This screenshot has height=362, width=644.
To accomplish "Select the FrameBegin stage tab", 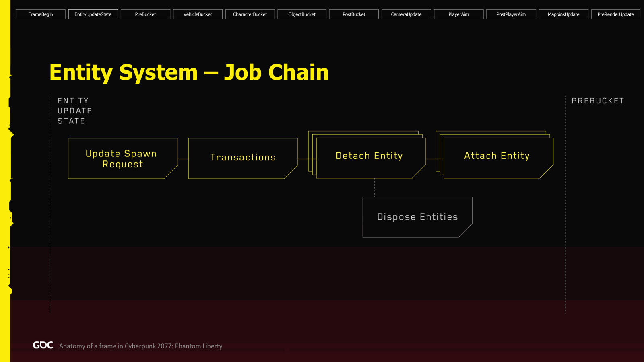I will [40, 14].
